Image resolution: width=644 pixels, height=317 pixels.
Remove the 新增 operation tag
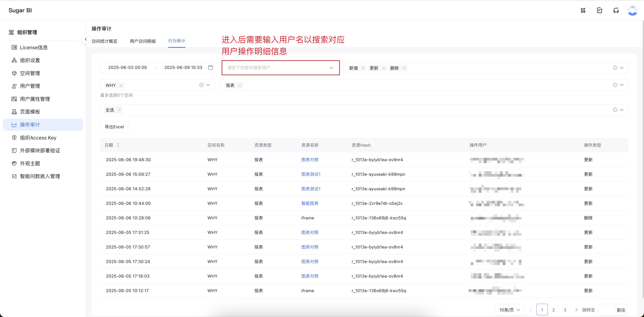point(363,68)
